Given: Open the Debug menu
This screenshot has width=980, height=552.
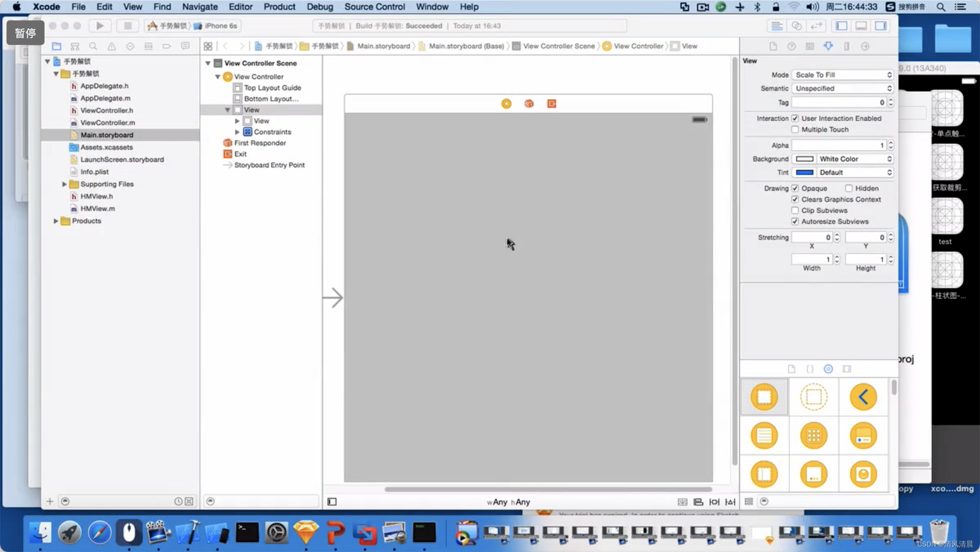Looking at the screenshot, I should [x=320, y=7].
